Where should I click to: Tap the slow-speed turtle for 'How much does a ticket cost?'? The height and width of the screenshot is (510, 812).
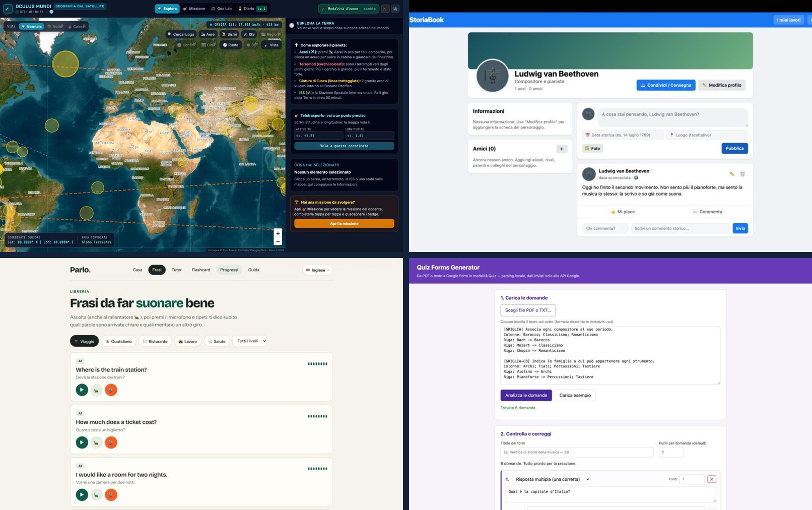click(96, 442)
